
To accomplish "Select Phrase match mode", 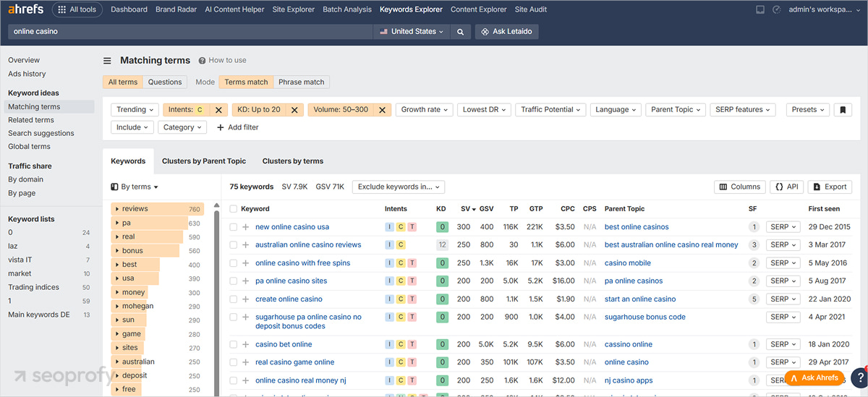I will (x=302, y=82).
